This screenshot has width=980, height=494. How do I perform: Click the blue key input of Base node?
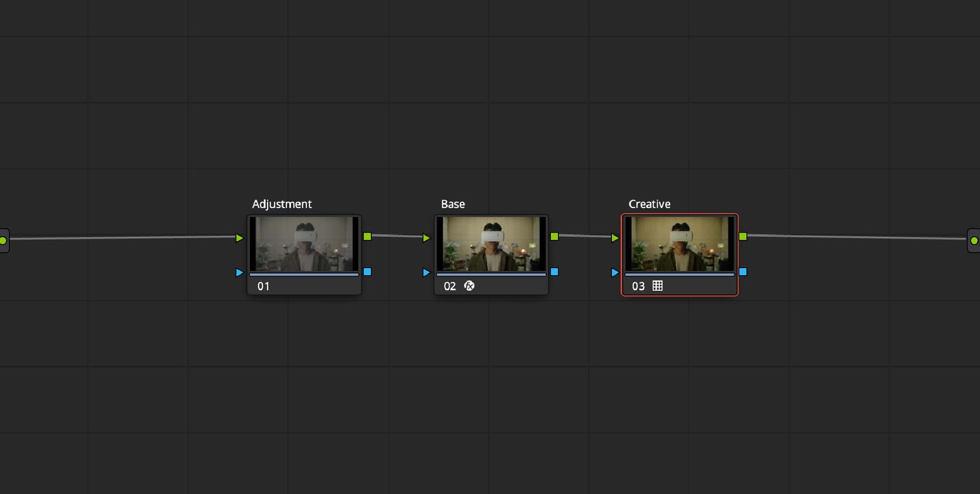click(x=426, y=272)
